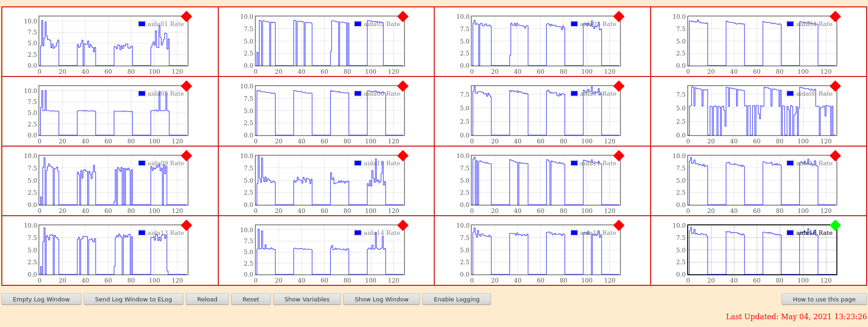Click the Last Updated timestamp text
868x327 pixels.
796,316
